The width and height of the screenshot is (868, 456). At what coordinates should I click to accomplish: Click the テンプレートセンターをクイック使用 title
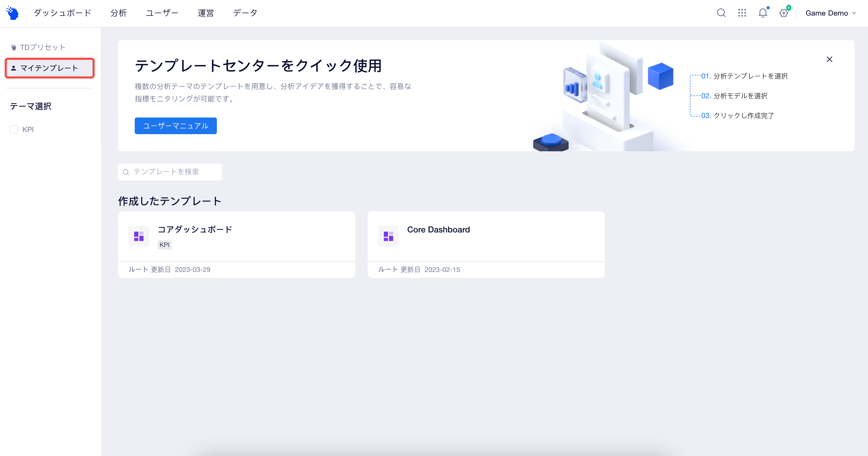coord(258,66)
